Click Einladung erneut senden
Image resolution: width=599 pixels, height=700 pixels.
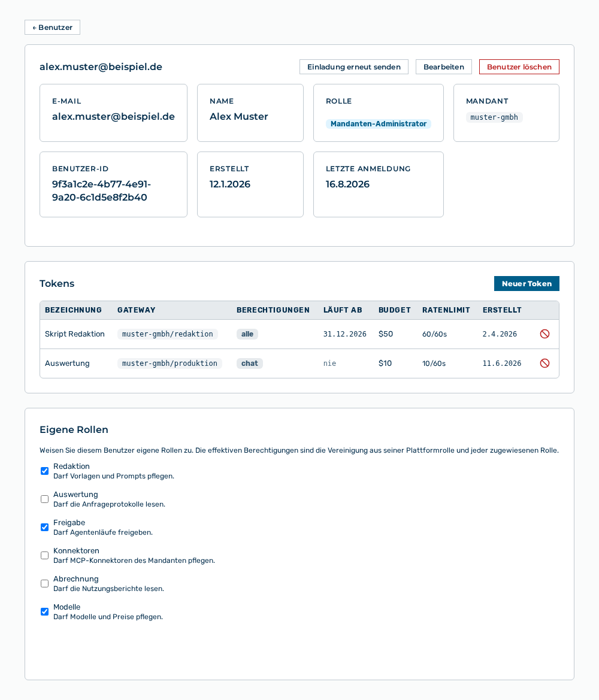pos(354,67)
